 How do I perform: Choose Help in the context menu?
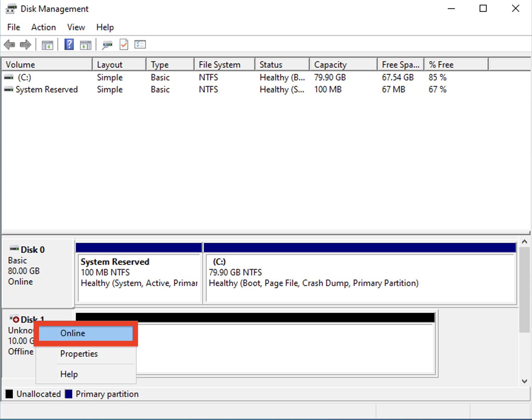click(x=86, y=374)
